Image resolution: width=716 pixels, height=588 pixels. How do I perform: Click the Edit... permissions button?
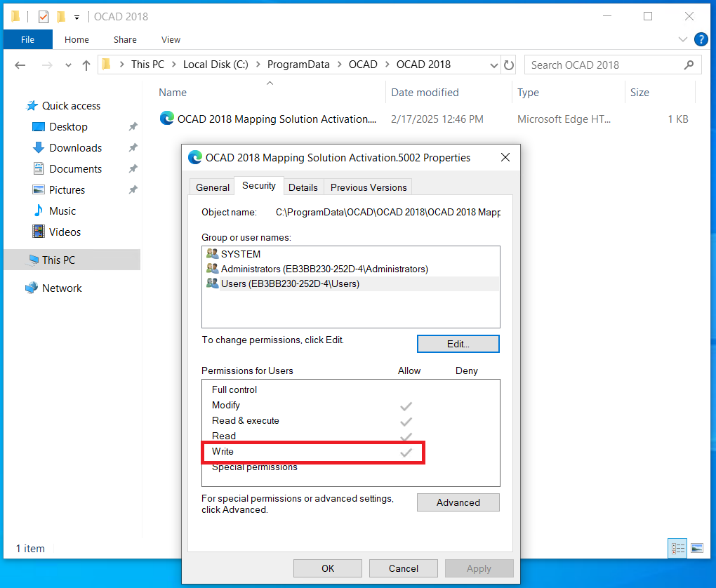pos(458,344)
